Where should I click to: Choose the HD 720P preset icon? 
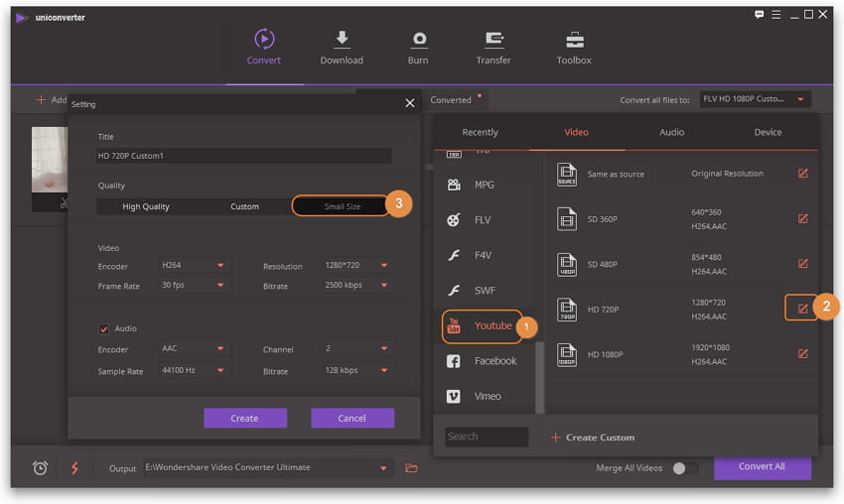coord(566,310)
